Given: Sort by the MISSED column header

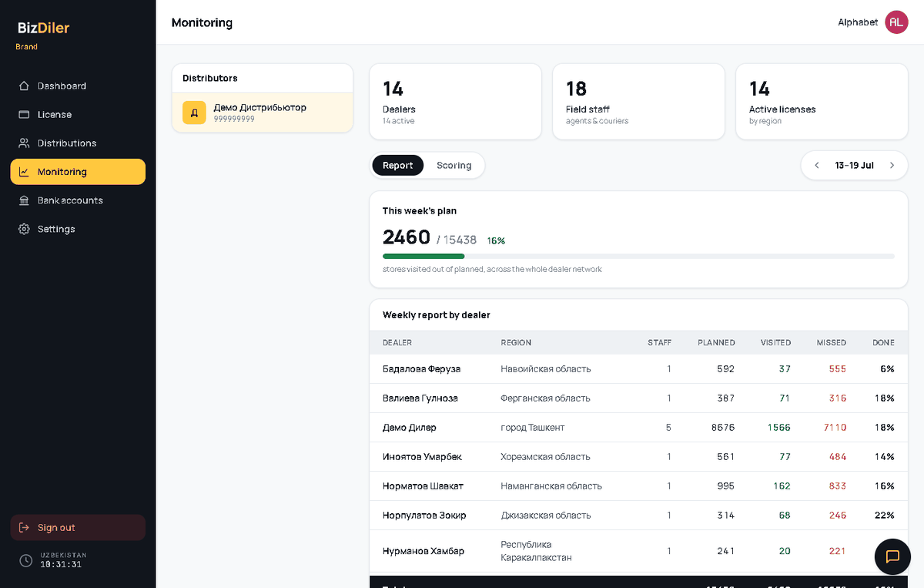Looking at the screenshot, I should (x=832, y=342).
